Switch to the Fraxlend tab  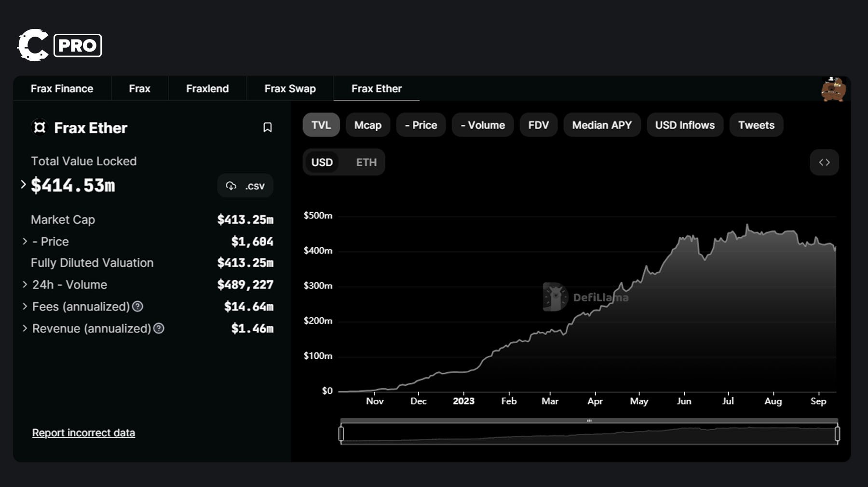[207, 88]
